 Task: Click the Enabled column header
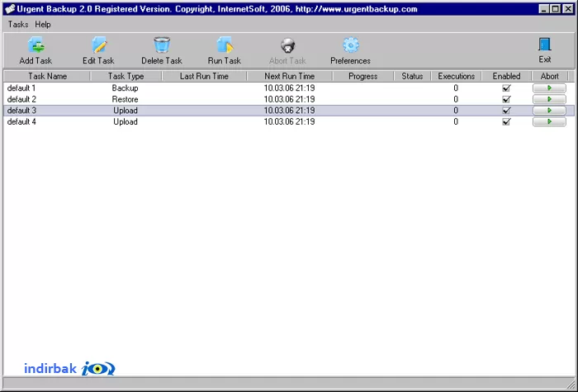coord(506,76)
